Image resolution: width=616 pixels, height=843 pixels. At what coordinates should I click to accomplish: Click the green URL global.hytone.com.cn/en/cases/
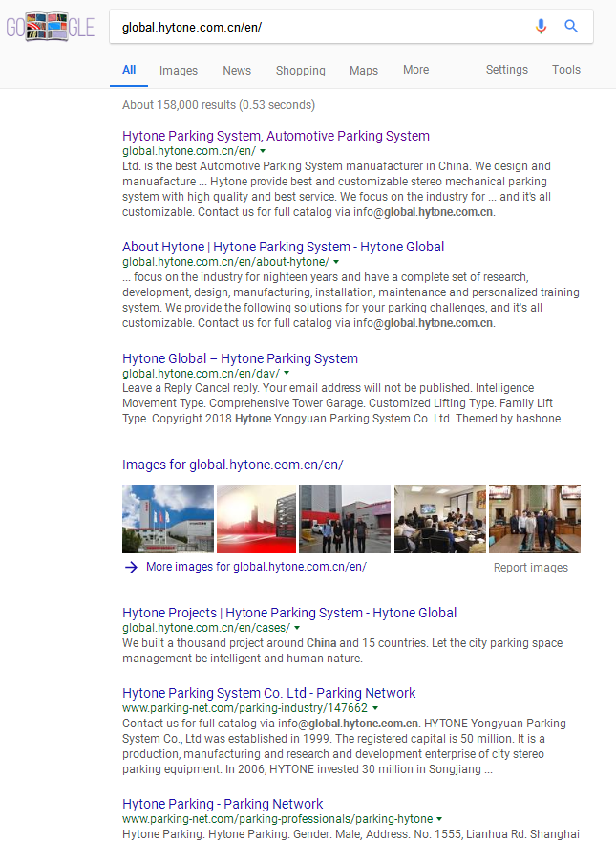tap(206, 628)
